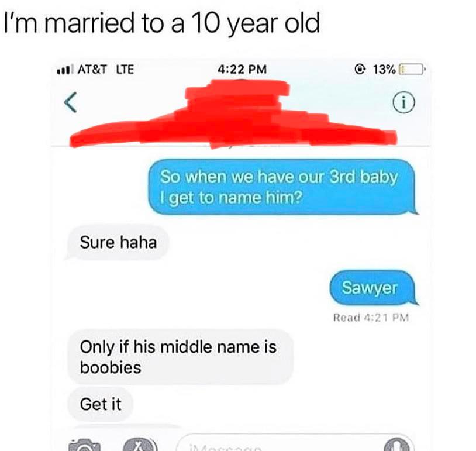476x451 pixels.
Task: Tap the camera icon beside message field
Action: pos(85,445)
